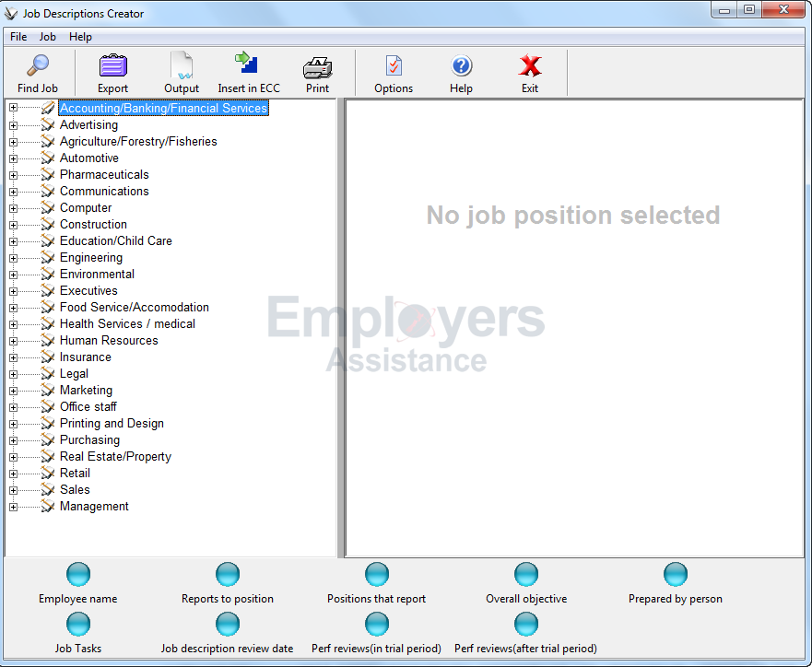Screen dimensions: 812x667
Task: Open Options from the toolbar
Action: click(x=394, y=66)
